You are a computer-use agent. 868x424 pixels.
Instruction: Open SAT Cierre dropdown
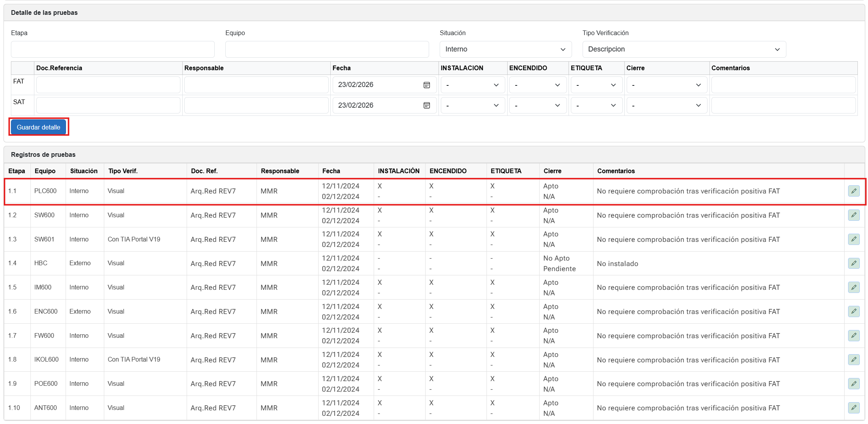click(667, 105)
